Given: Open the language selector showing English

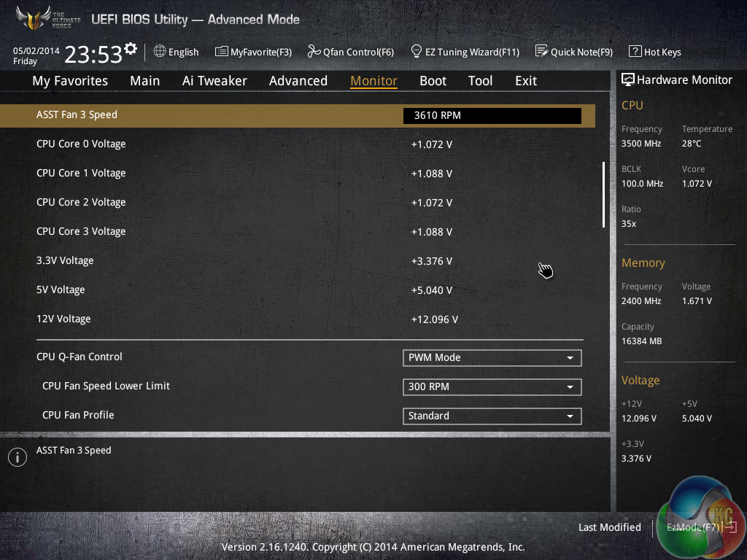Looking at the screenshot, I should (176, 52).
